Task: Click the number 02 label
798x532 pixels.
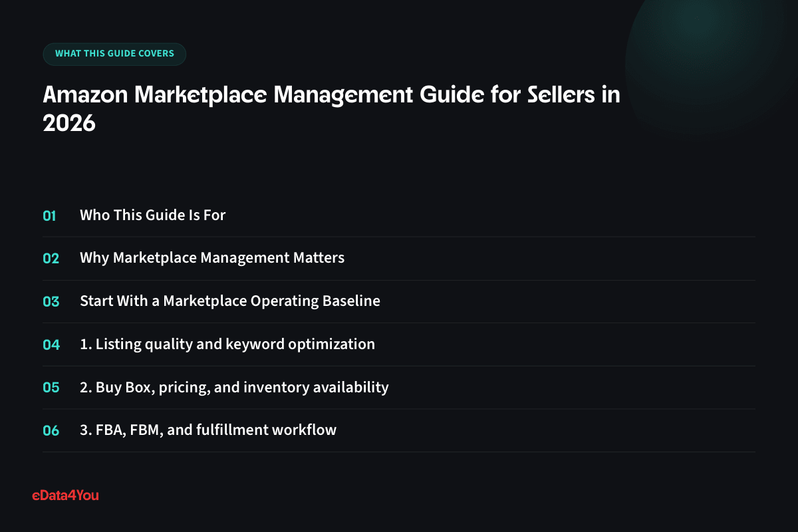Action: pos(51,259)
